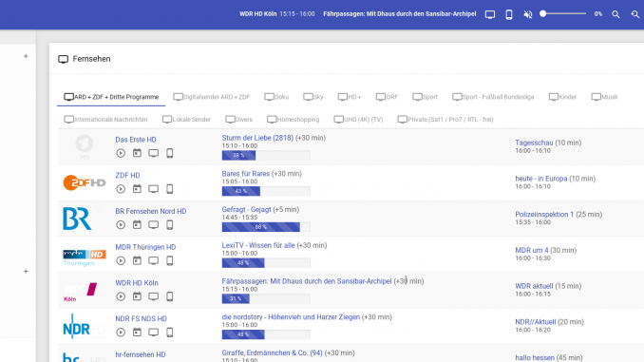Viewport: 644px width, 362px height.
Task: Open Fährpassagen programme link in WDR row
Action: 307,281
